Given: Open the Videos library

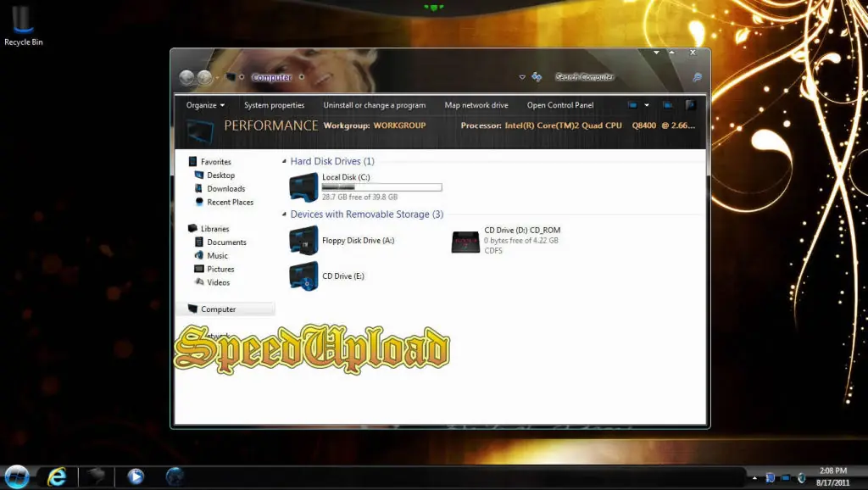Looking at the screenshot, I should point(218,282).
